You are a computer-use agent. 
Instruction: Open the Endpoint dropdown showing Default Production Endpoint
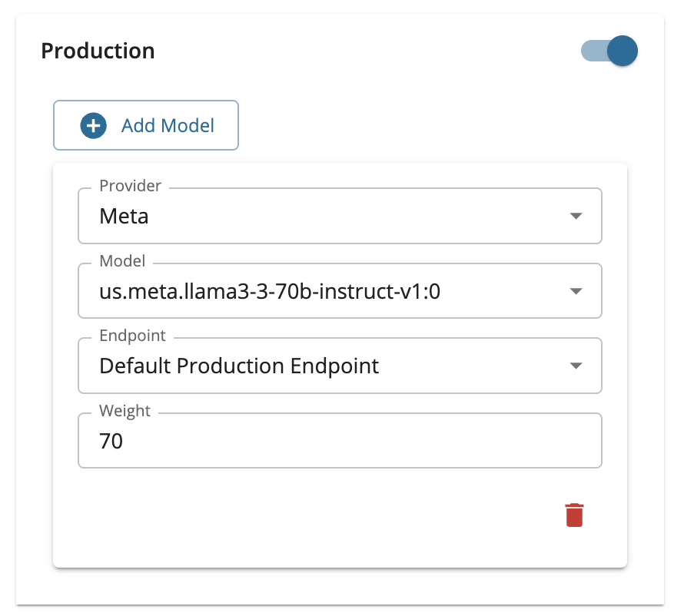point(340,366)
